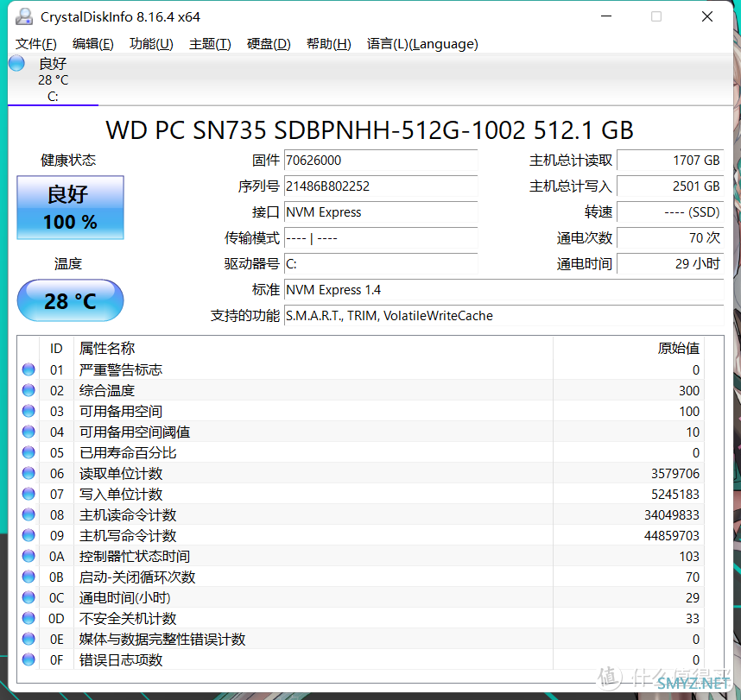Open the 编辑(E) menu

coord(93,44)
